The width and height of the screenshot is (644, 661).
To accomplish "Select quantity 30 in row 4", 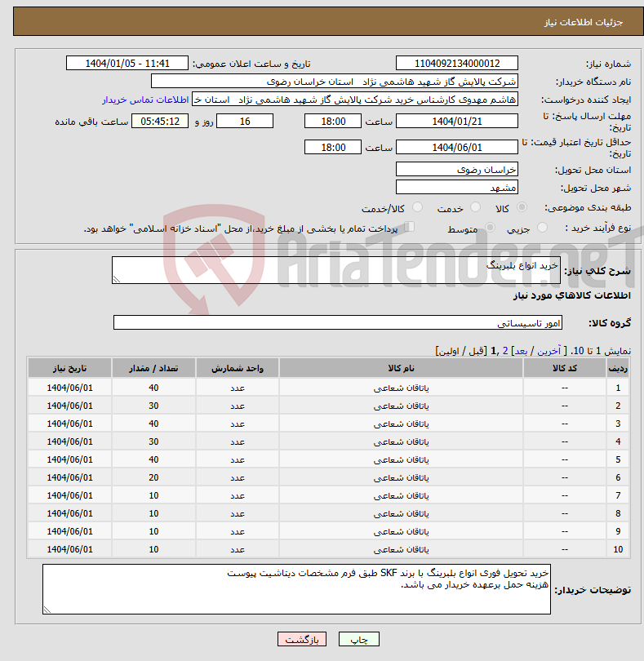I will click(x=153, y=441).
